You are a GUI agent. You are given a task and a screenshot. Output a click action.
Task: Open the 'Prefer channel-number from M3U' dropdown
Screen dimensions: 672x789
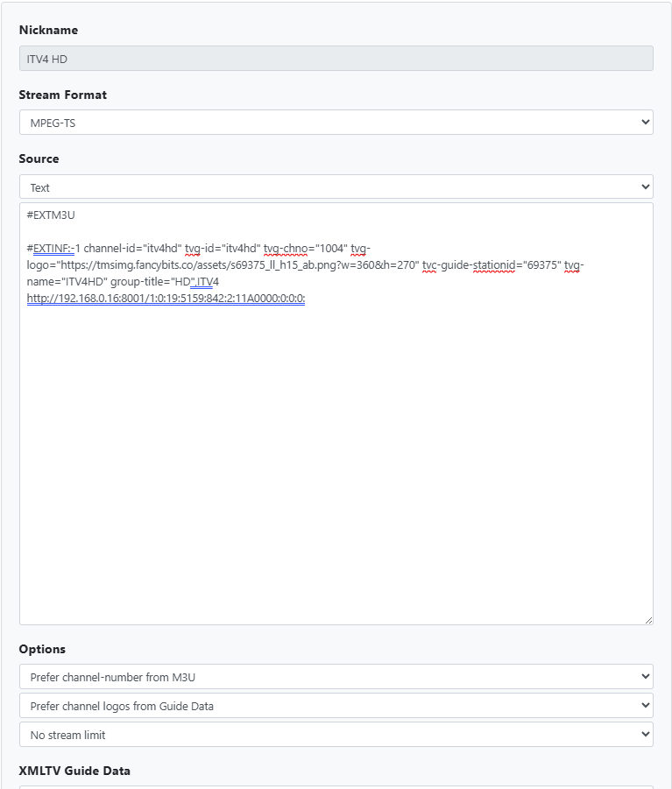(336, 676)
